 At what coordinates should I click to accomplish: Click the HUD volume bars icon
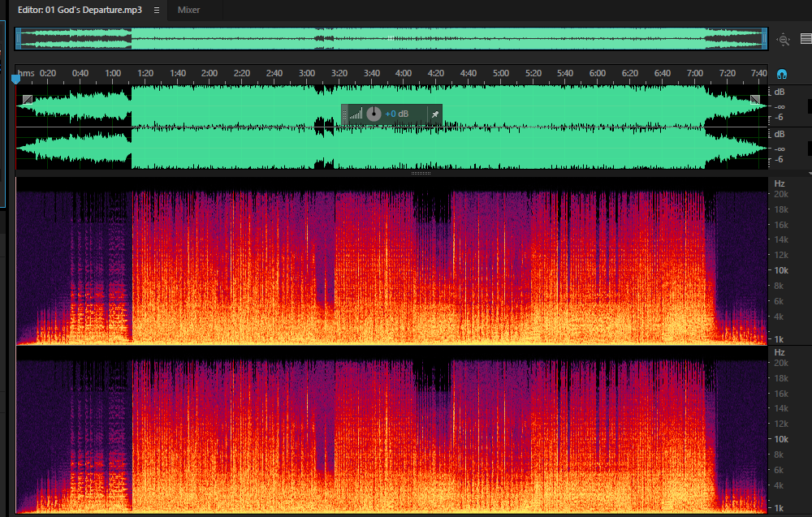tap(356, 114)
